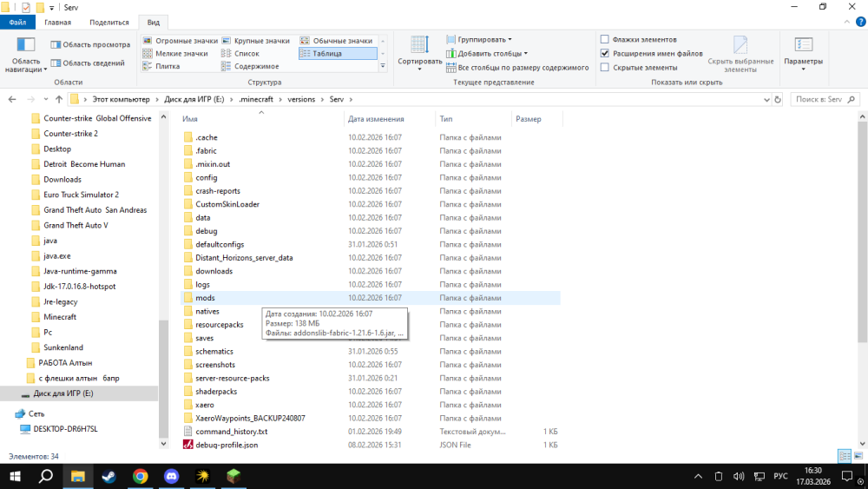This screenshot has height=489, width=868.
Task: Enable Hidden items (Скрытые элементы) checkbox
Action: pyautogui.click(x=605, y=68)
